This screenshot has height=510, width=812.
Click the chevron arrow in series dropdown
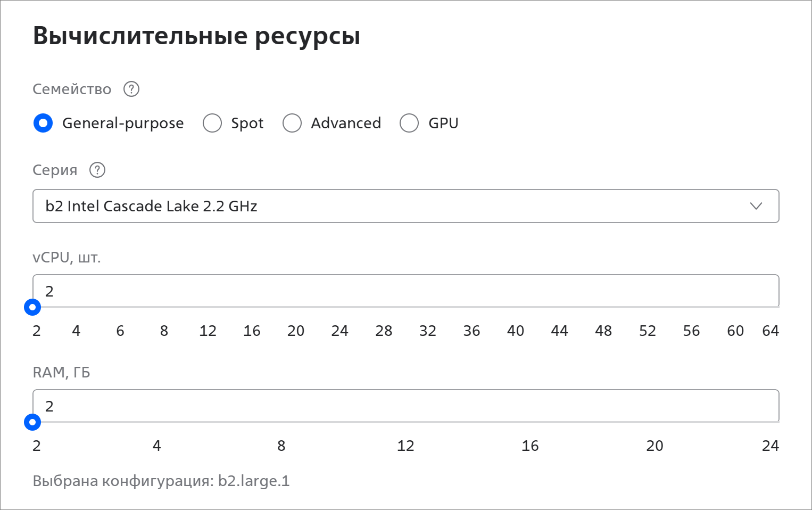tap(756, 206)
